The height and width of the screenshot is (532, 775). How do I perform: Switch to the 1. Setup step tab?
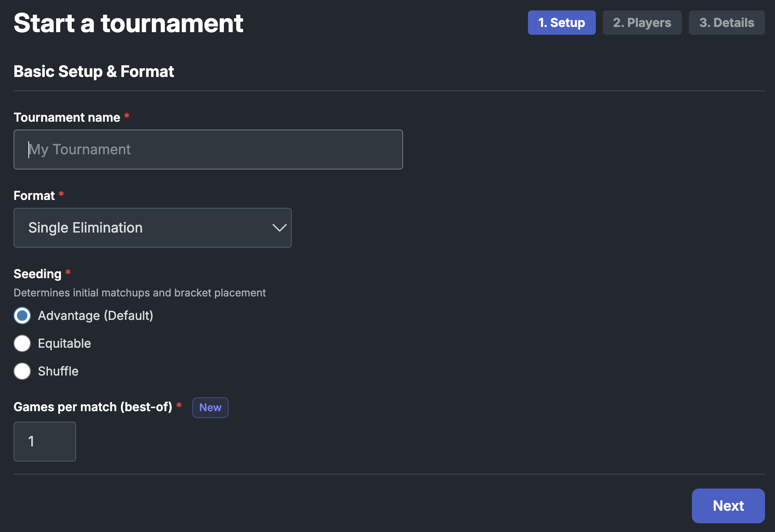[561, 23]
